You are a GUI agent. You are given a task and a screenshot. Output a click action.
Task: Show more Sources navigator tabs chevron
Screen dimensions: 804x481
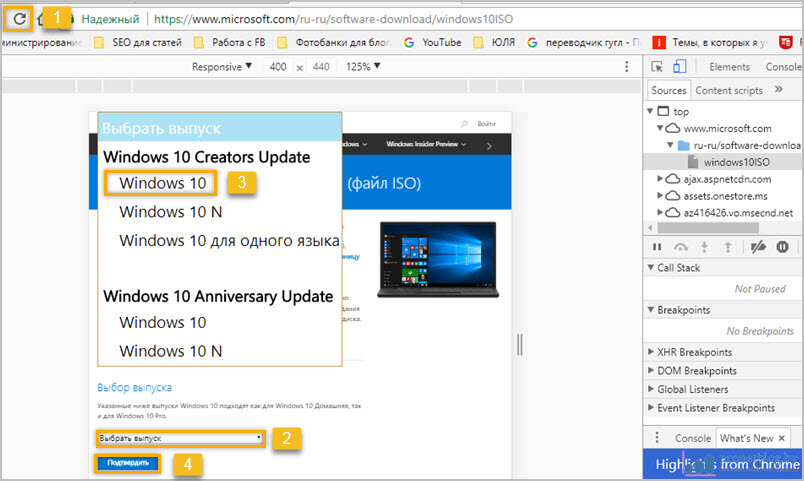click(x=778, y=89)
